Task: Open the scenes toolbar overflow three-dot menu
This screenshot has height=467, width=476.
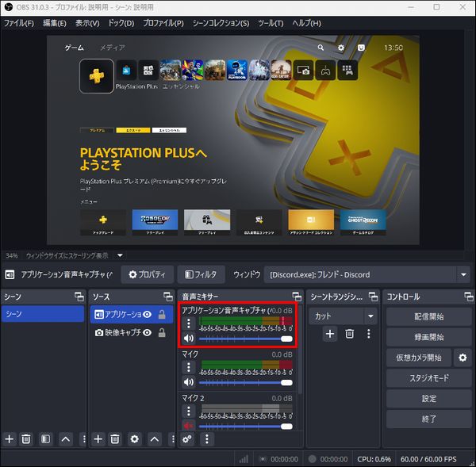Action: click(x=84, y=439)
